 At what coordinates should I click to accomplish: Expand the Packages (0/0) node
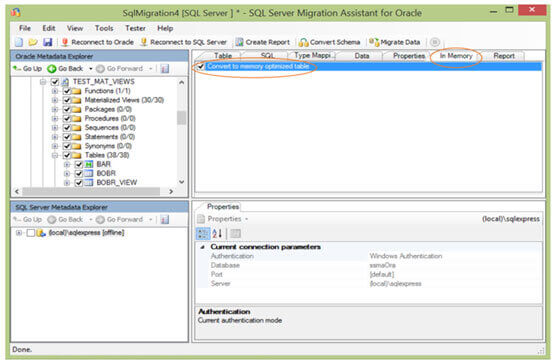pos(55,110)
